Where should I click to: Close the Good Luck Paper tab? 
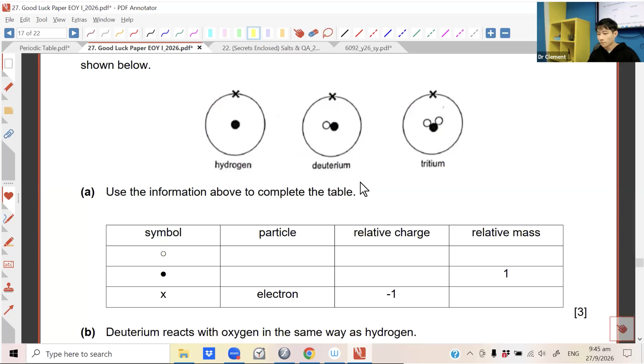tap(200, 48)
